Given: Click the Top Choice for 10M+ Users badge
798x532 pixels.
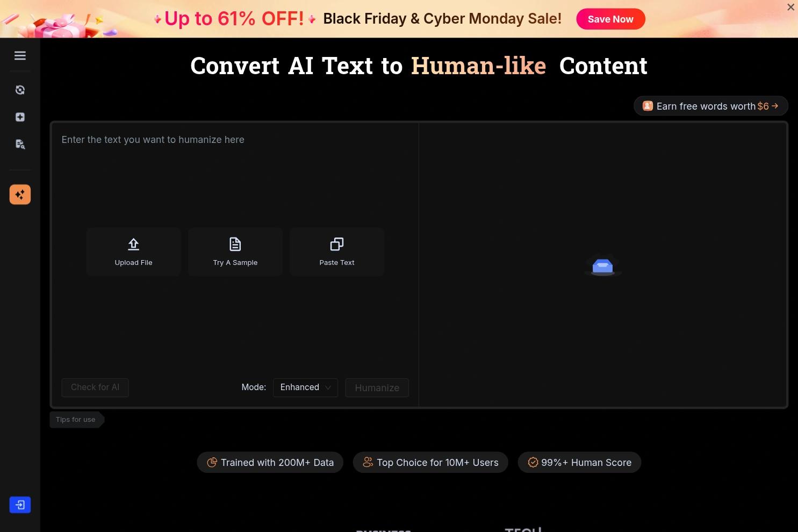Looking at the screenshot, I should pyautogui.click(x=430, y=462).
